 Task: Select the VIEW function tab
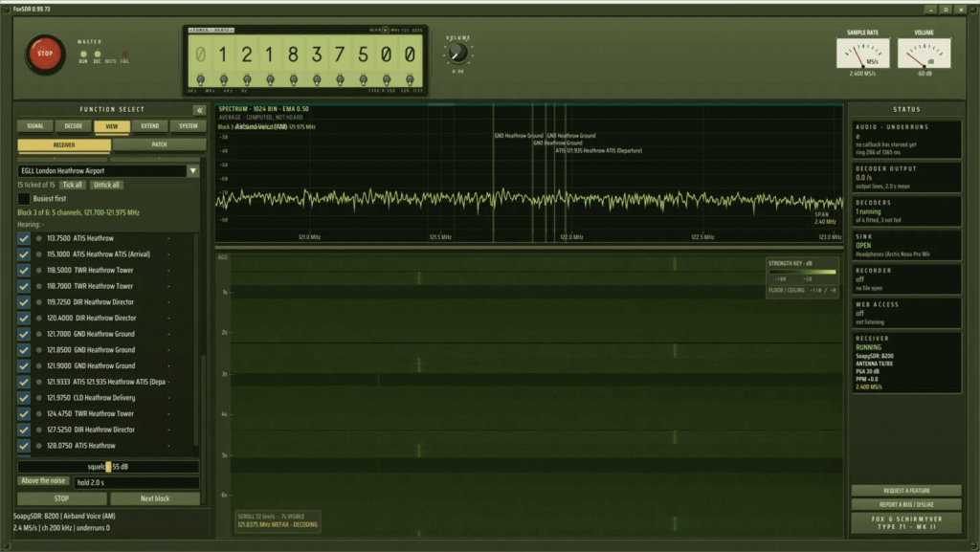click(112, 126)
